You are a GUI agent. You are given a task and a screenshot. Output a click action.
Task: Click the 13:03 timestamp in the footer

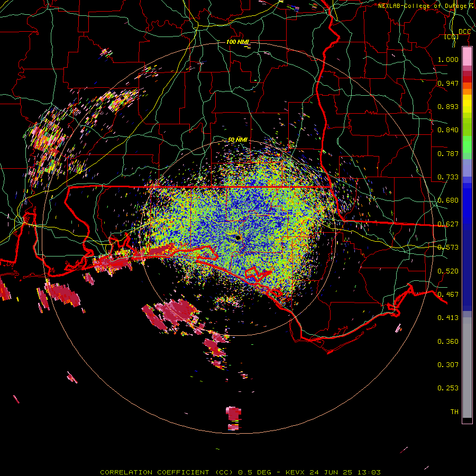pos(369,472)
